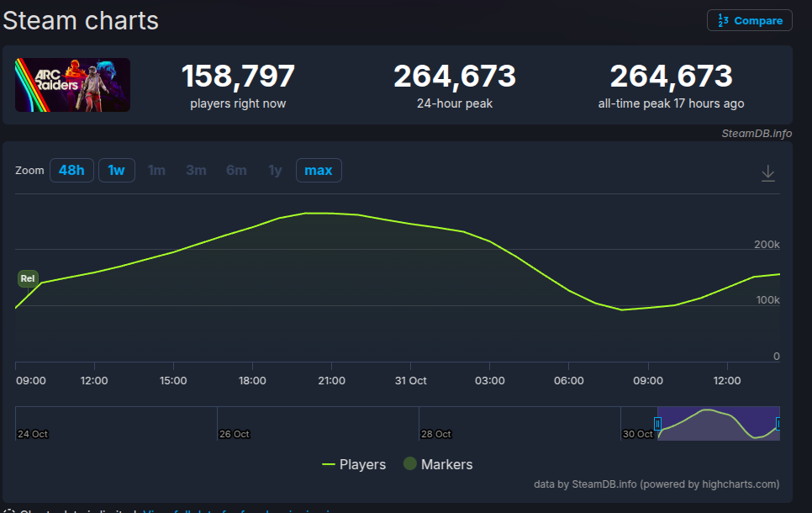Click the chart download icon
Image resolution: width=812 pixels, height=513 pixels.
point(767,172)
